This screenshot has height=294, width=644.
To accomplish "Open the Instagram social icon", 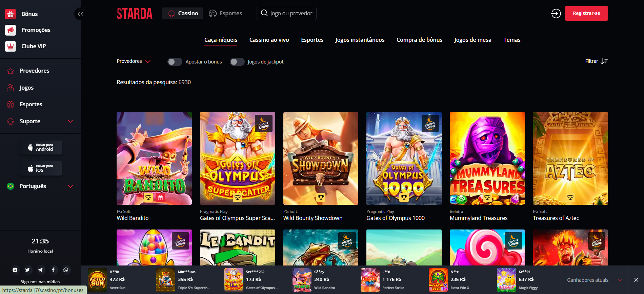I will tap(15, 270).
